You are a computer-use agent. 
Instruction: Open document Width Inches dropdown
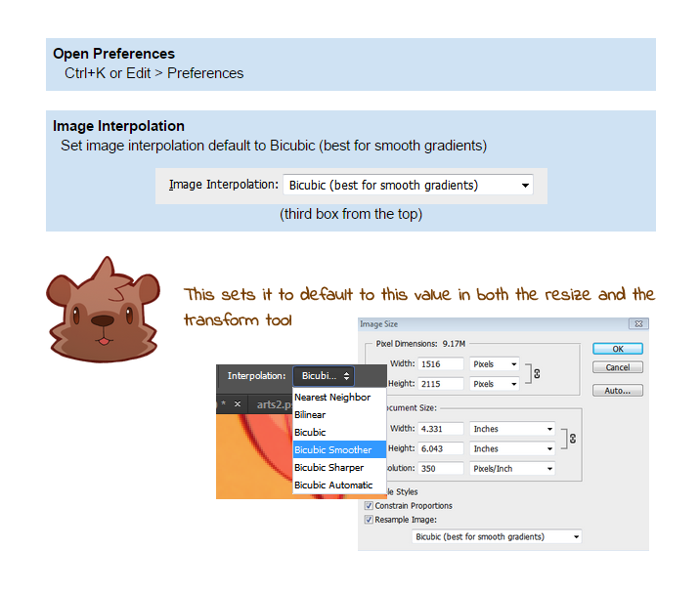coord(512,429)
